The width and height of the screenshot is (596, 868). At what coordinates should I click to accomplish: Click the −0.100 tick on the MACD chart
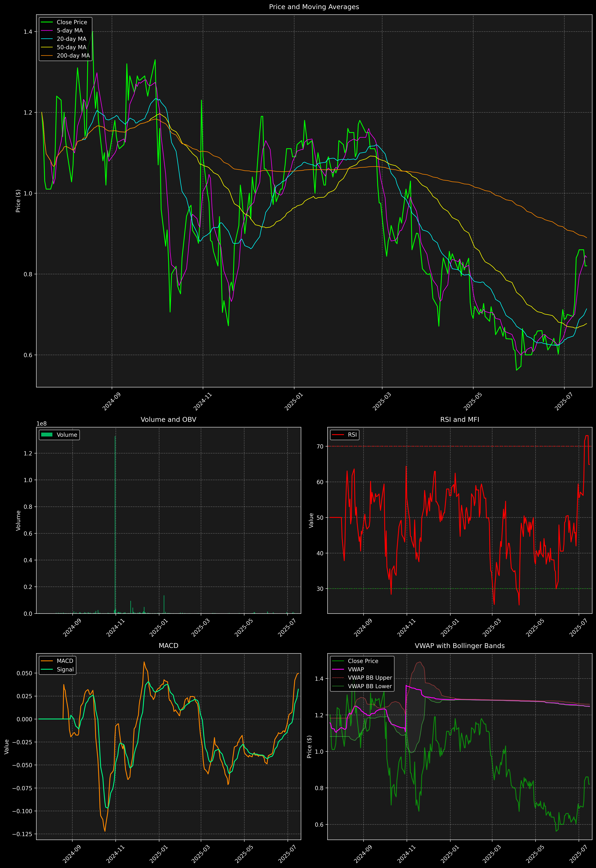22,811
